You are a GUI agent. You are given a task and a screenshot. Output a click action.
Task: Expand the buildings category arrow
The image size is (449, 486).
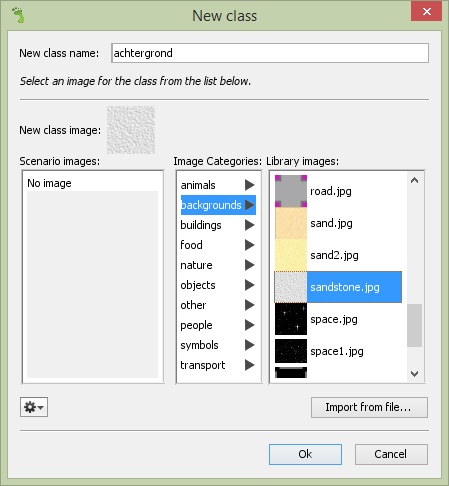coord(250,225)
